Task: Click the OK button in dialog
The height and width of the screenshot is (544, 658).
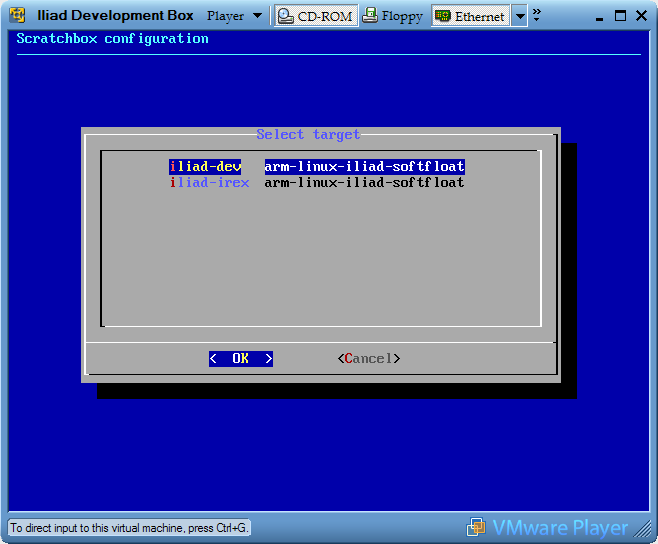Action: (x=241, y=358)
